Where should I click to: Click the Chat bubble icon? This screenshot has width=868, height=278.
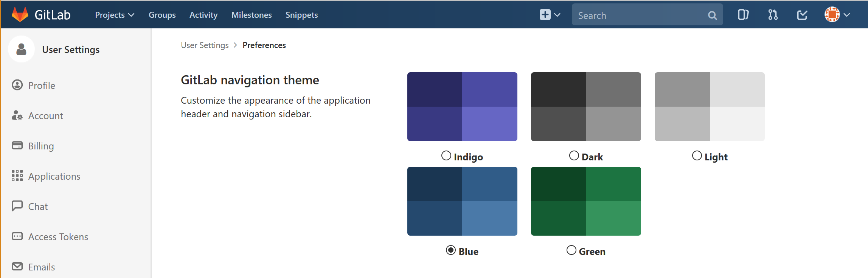click(17, 206)
